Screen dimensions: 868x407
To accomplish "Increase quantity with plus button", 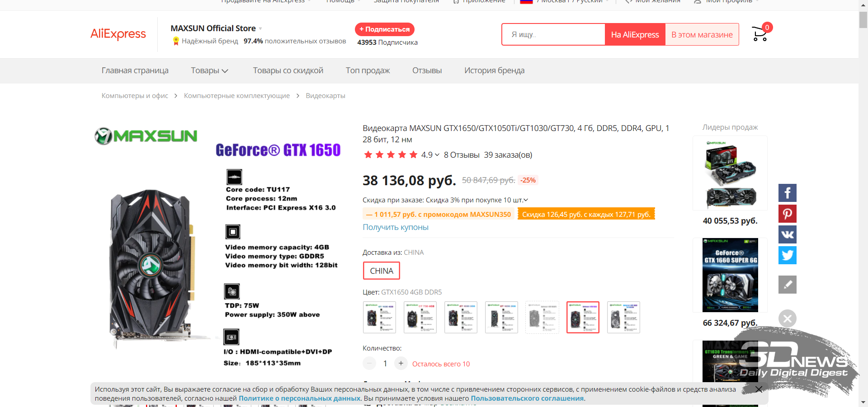I will point(401,363).
